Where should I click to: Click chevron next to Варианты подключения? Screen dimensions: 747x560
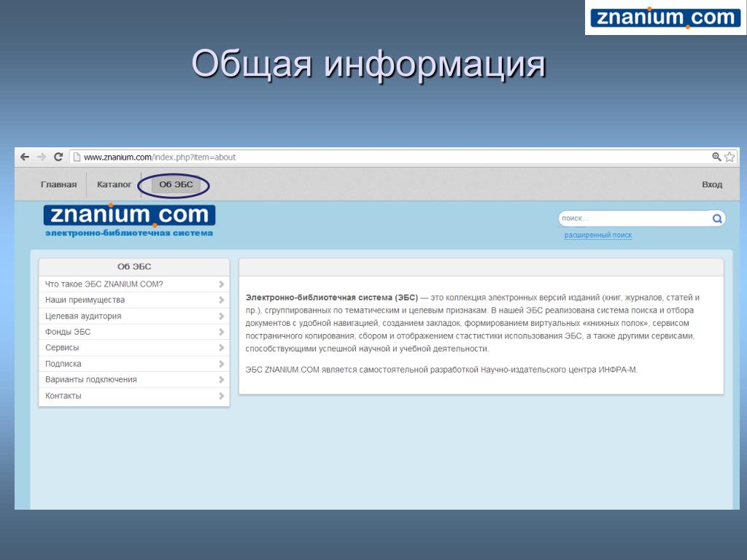tap(221, 379)
